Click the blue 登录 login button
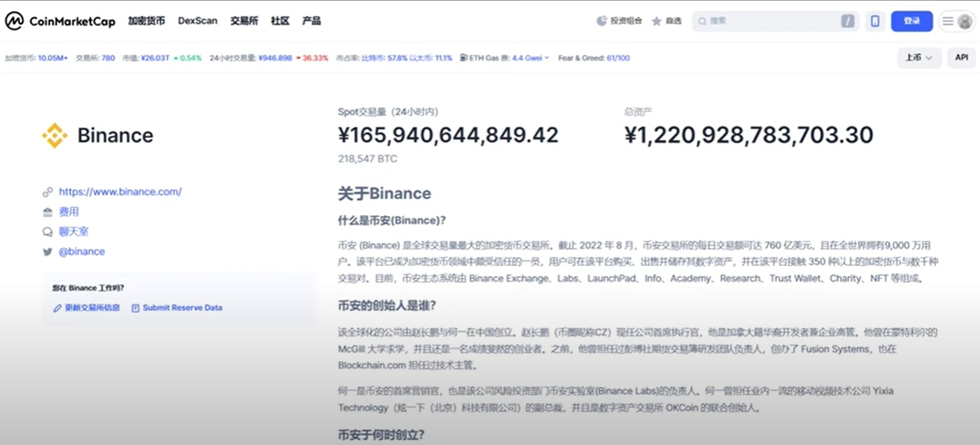This screenshot has height=445, width=980. [x=912, y=21]
